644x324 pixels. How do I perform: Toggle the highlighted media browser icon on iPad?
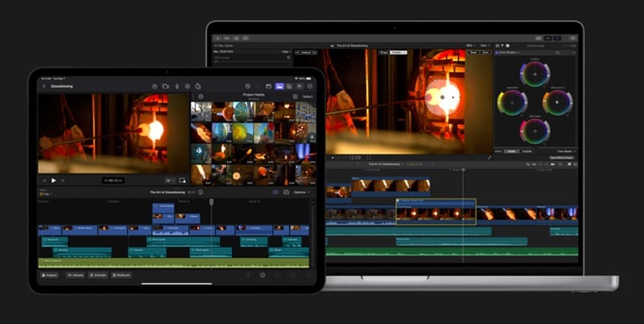coord(279,86)
